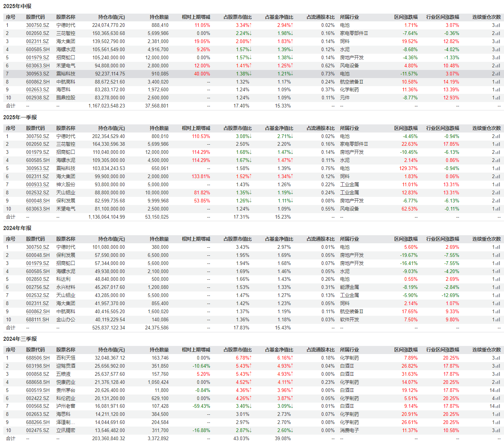Viewport: 504px width, 442px height.
Task: Click 所属行业 column header under 2024年年报
Action: [349, 239]
